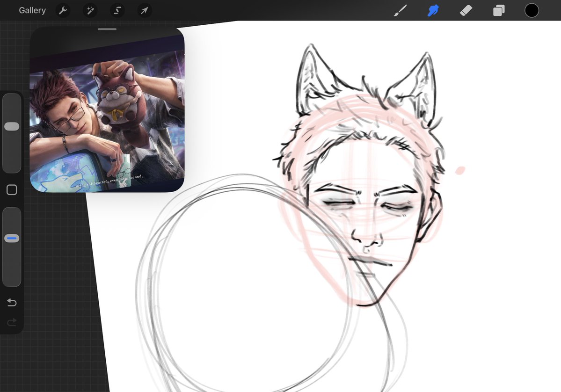The image size is (561, 392).
Task: Select the Smudge tool
Action: click(433, 10)
